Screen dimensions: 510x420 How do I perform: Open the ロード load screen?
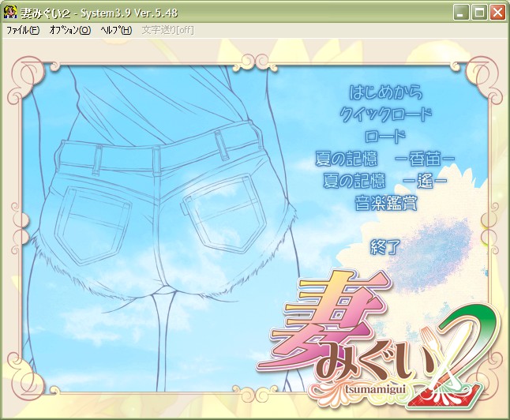click(386, 137)
